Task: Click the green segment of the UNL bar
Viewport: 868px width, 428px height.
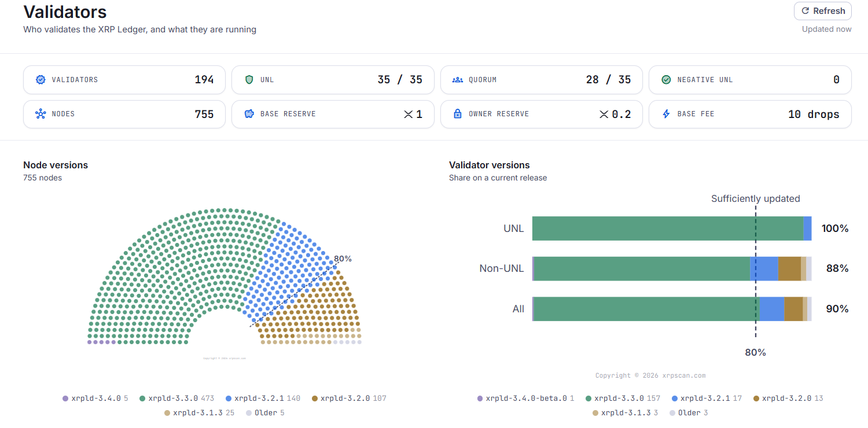Action: (x=668, y=228)
